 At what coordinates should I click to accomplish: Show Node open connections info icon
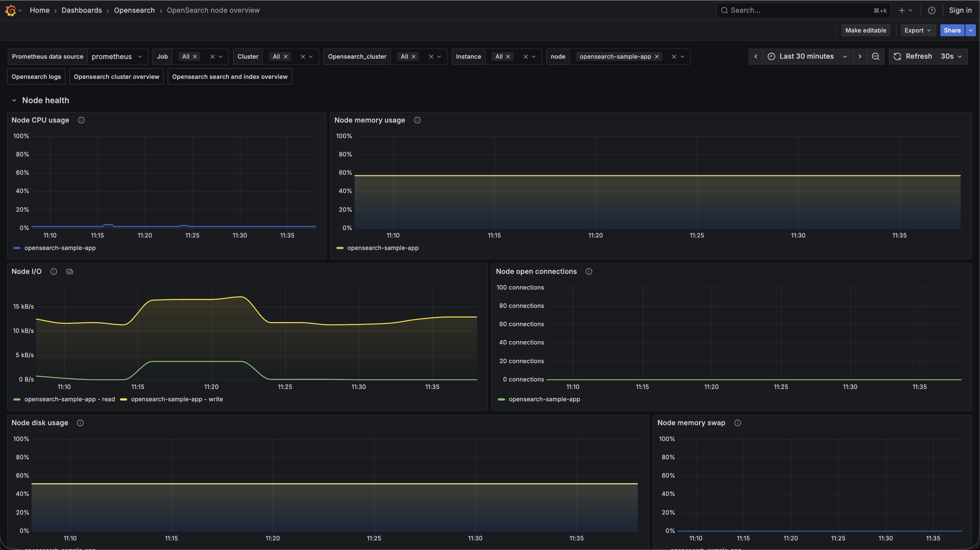[589, 272]
